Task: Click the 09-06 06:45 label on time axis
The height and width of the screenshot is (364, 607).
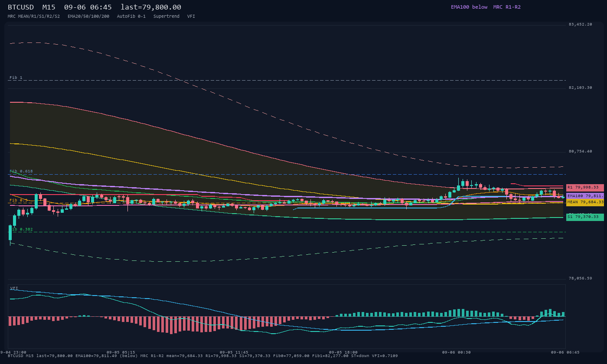Action: point(565,352)
